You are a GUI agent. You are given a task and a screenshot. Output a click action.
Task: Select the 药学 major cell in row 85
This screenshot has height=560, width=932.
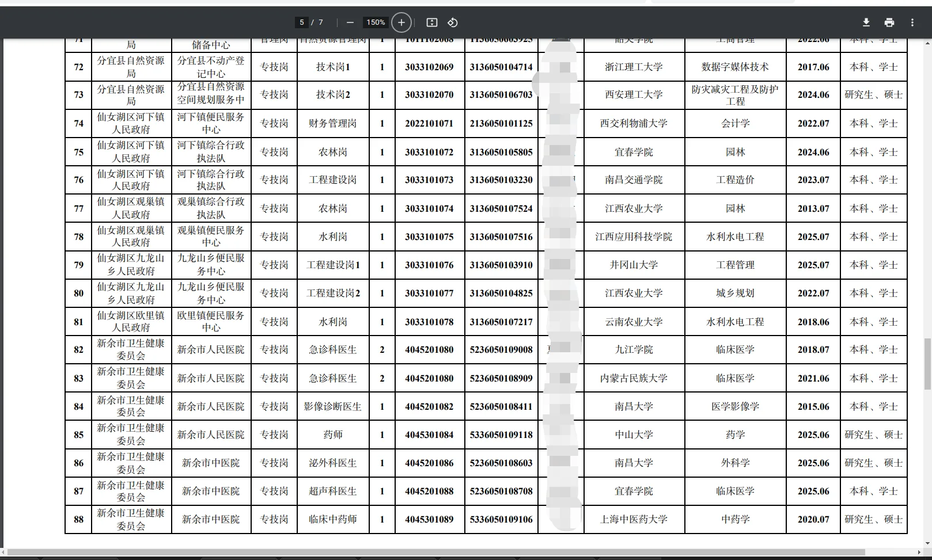(x=736, y=435)
